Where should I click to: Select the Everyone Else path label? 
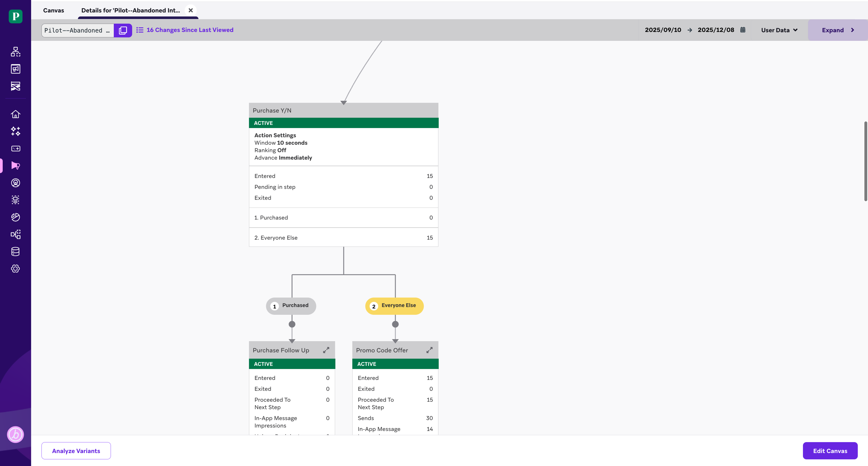point(394,306)
